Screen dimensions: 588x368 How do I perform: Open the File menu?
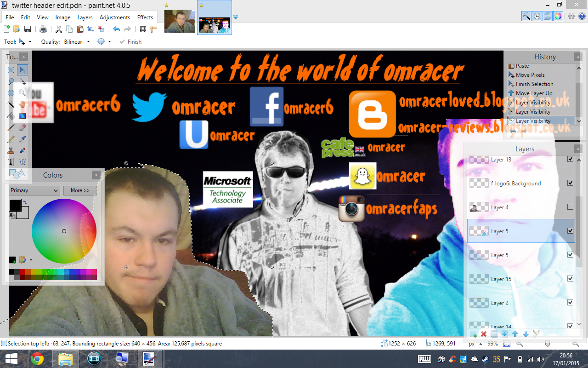(x=10, y=17)
